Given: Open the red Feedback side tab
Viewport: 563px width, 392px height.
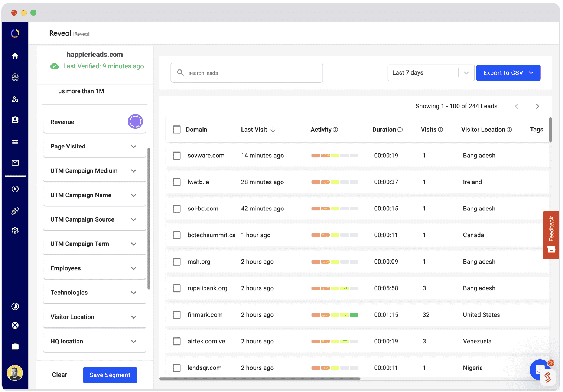Looking at the screenshot, I should [x=551, y=235].
